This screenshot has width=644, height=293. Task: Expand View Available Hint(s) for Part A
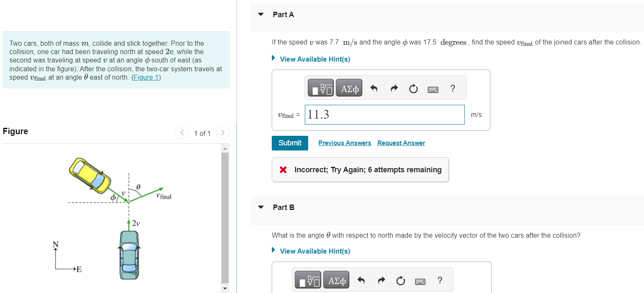(314, 59)
